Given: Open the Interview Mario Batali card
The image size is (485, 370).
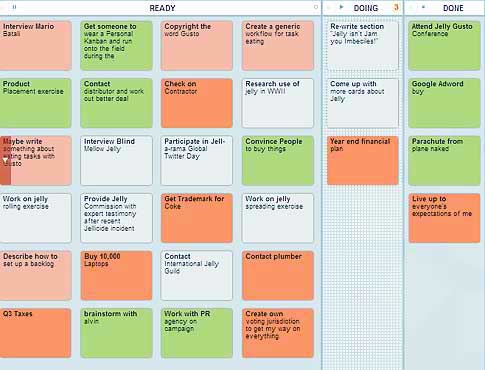Looking at the screenshot, I should pyautogui.click(x=35, y=46).
